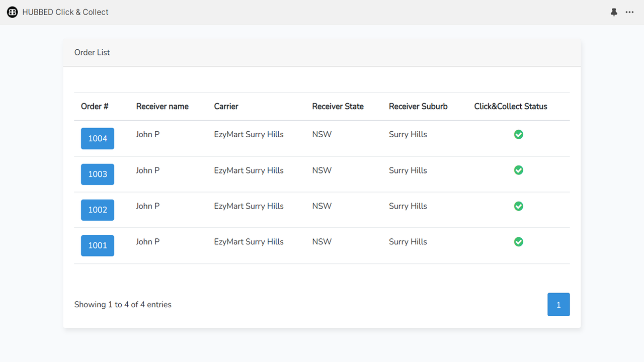Click EzyMart Surry Hills carrier for order 1001
Viewport: 644px width, 362px height.
pyautogui.click(x=249, y=242)
